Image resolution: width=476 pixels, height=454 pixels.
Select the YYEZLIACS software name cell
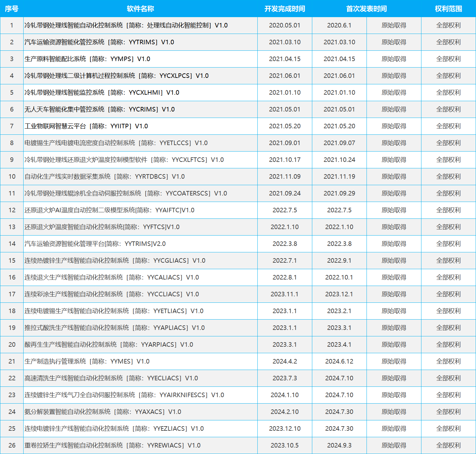pos(140,429)
